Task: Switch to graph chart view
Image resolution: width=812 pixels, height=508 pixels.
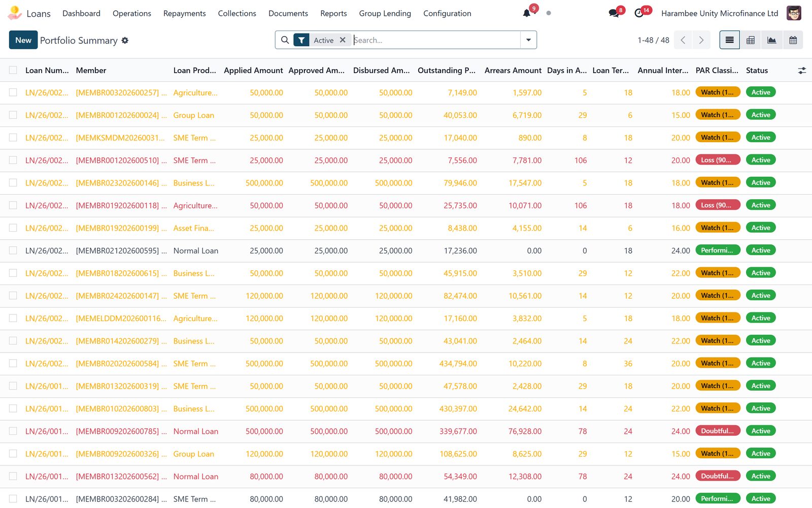Action: pyautogui.click(x=772, y=40)
